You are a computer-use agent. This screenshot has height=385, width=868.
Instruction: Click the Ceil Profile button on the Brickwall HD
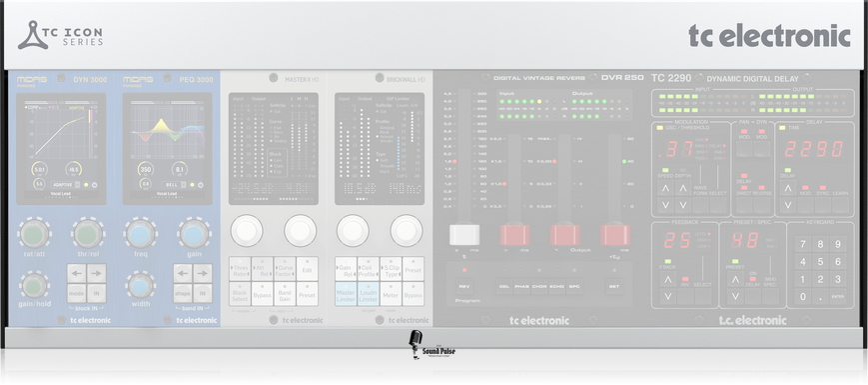point(369,269)
